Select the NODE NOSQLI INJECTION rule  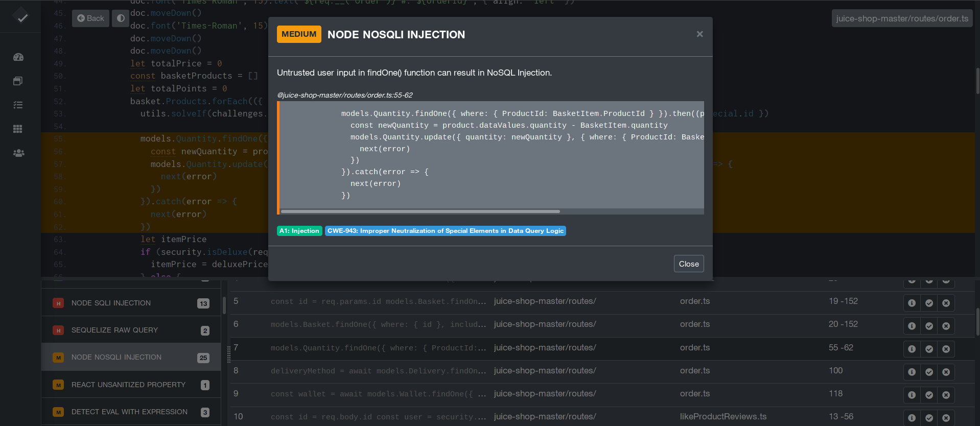(131, 357)
